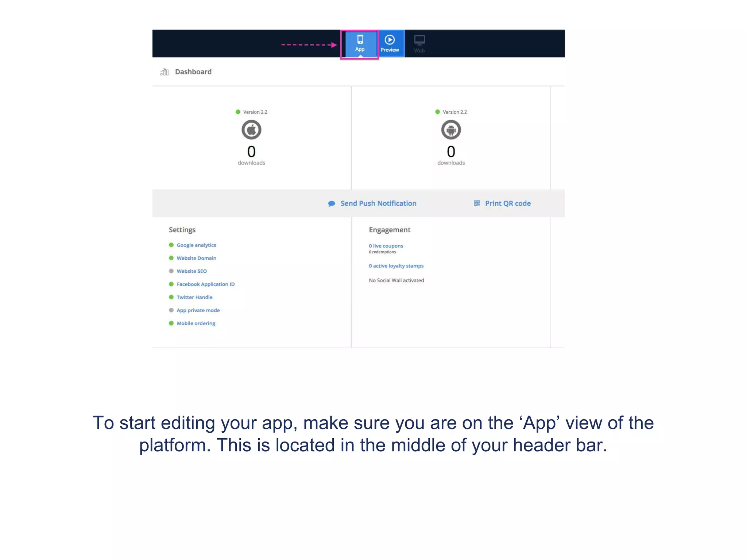The width and height of the screenshot is (747, 560).
Task: Open the Preview view tab
Action: pyautogui.click(x=390, y=44)
